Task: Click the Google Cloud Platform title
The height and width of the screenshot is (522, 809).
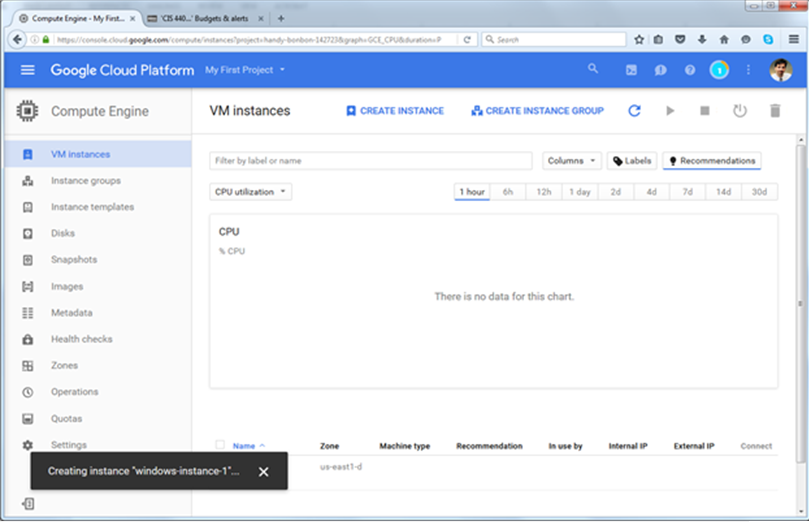Action: point(122,70)
